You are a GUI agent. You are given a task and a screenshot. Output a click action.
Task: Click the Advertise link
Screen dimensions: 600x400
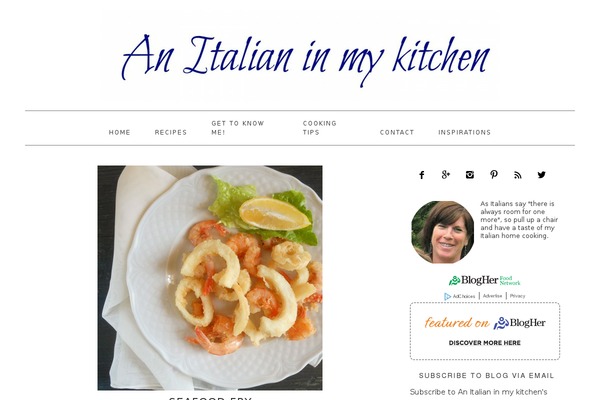click(492, 296)
